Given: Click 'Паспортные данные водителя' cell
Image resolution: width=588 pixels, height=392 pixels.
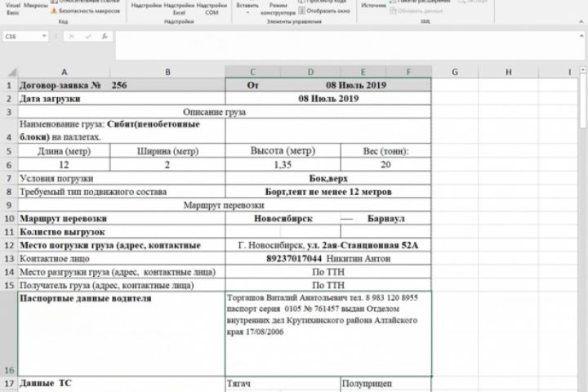Looking at the screenshot, I should point(122,334).
